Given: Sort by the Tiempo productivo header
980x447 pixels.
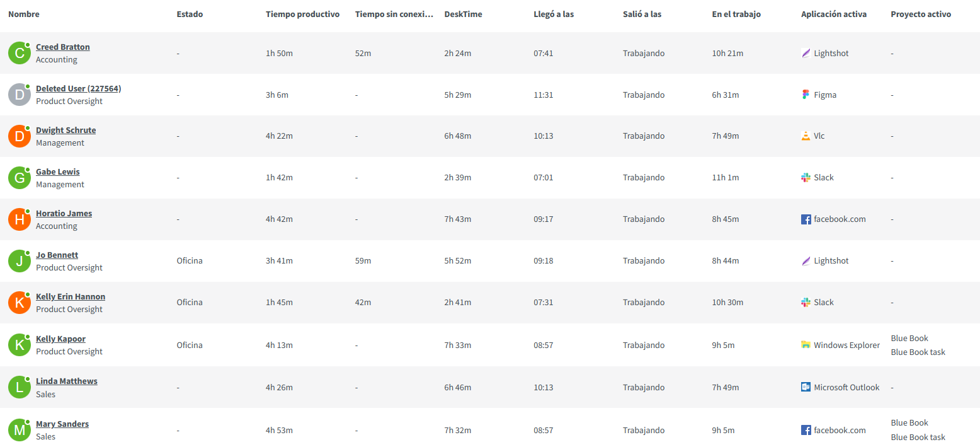Looking at the screenshot, I should click(x=303, y=14).
